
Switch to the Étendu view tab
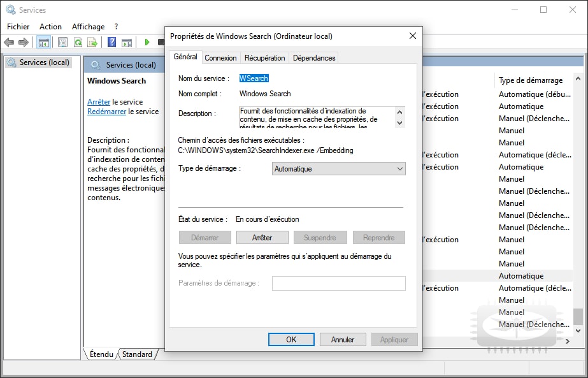[101, 354]
